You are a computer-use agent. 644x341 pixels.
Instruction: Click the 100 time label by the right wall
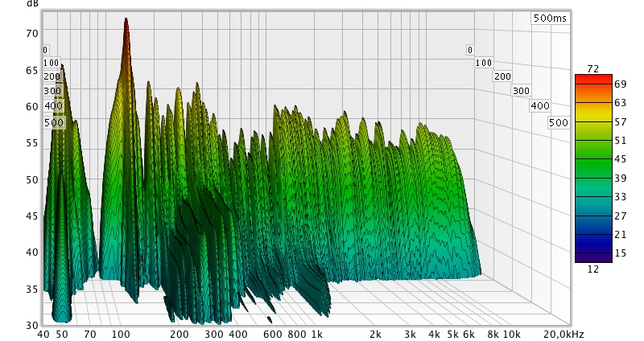click(x=484, y=63)
